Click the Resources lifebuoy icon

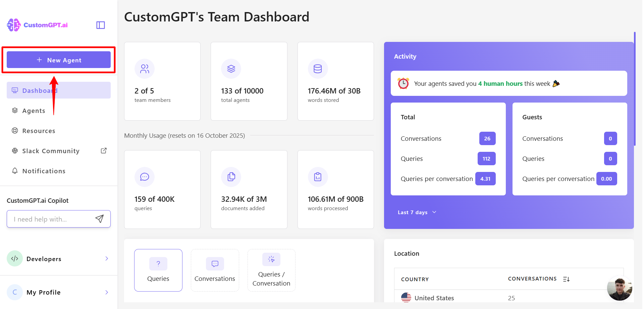coord(15,130)
